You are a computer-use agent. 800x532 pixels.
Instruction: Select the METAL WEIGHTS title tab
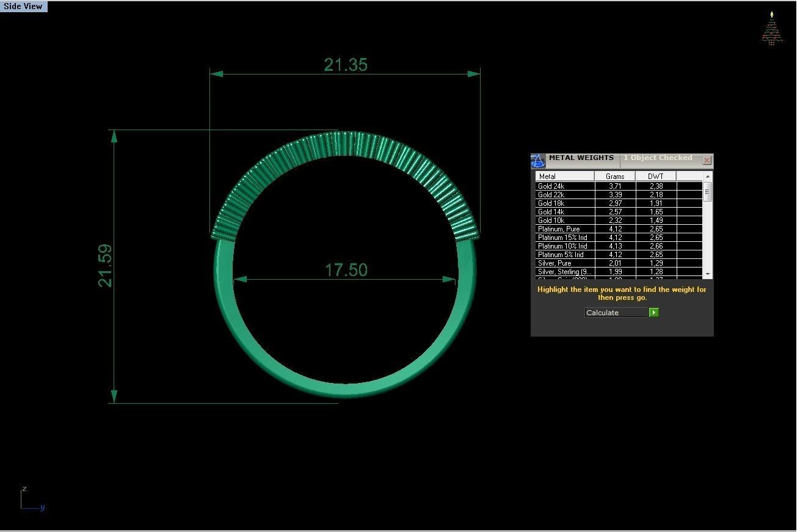click(581, 158)
